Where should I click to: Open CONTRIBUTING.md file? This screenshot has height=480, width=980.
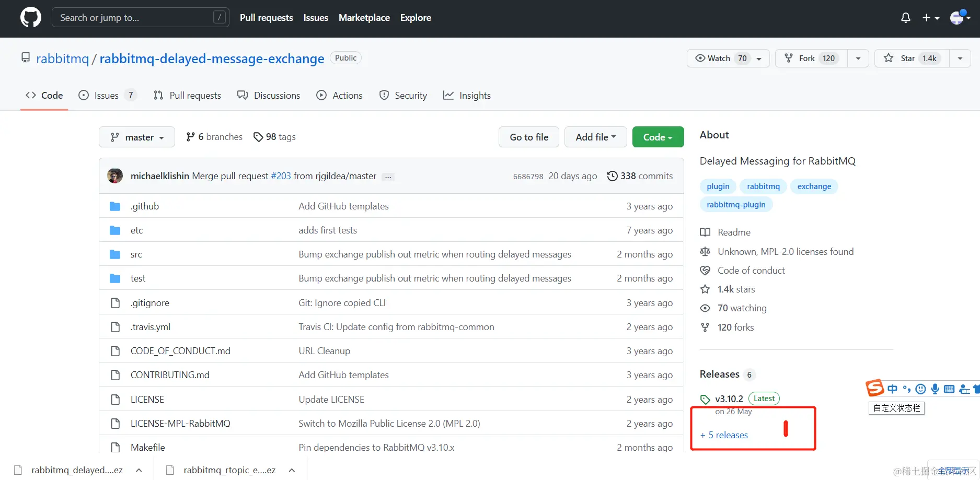pos(170,375)
